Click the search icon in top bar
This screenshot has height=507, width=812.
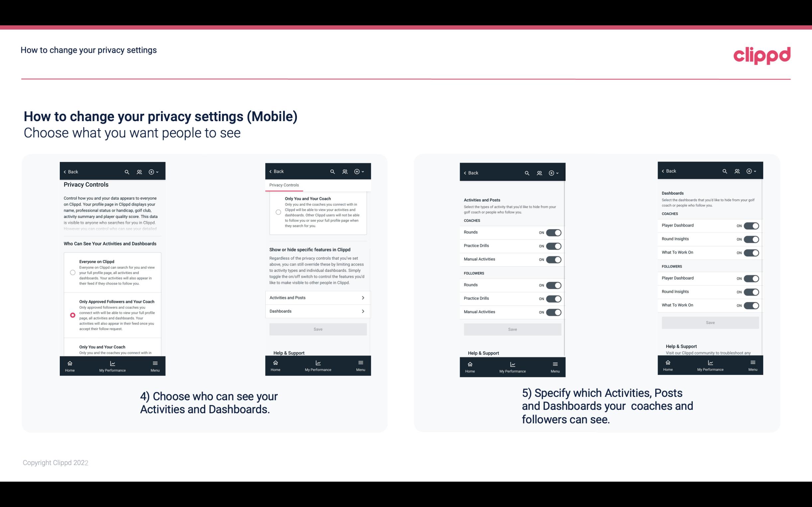(x=128, y=172)
